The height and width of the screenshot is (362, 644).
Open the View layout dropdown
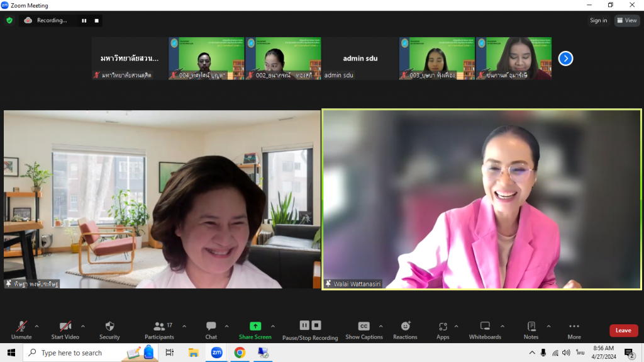coord(626,20)
